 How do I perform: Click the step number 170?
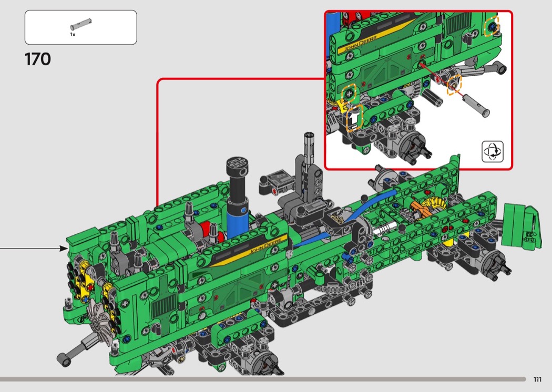(38, 59)
